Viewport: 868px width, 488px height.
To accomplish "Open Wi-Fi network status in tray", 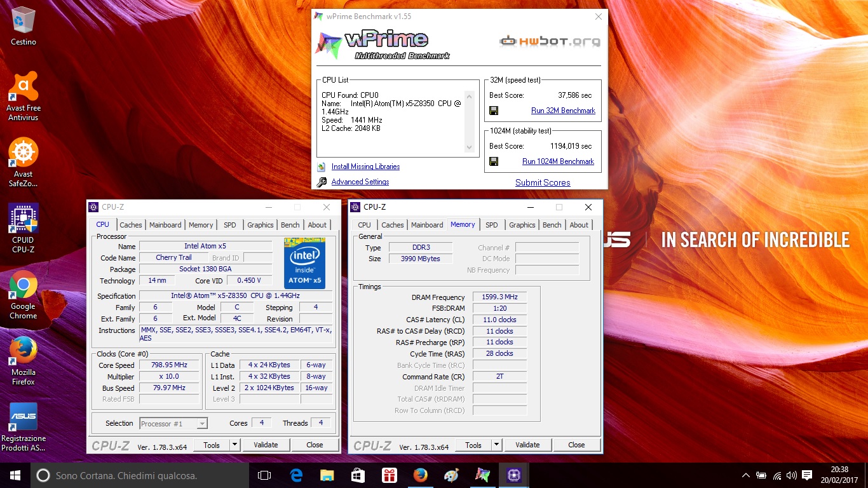I will (x=777, y=475).
